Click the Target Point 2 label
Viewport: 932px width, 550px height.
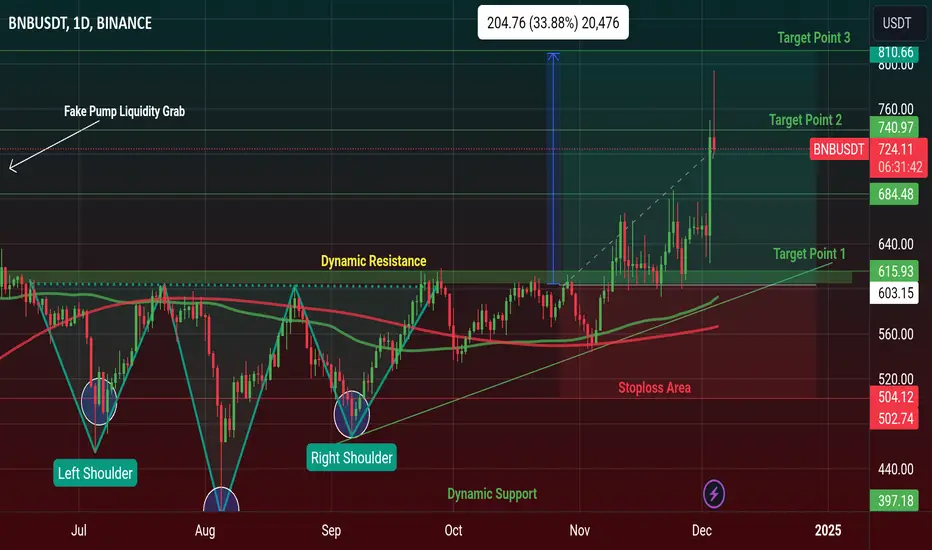tap(805, 120)
